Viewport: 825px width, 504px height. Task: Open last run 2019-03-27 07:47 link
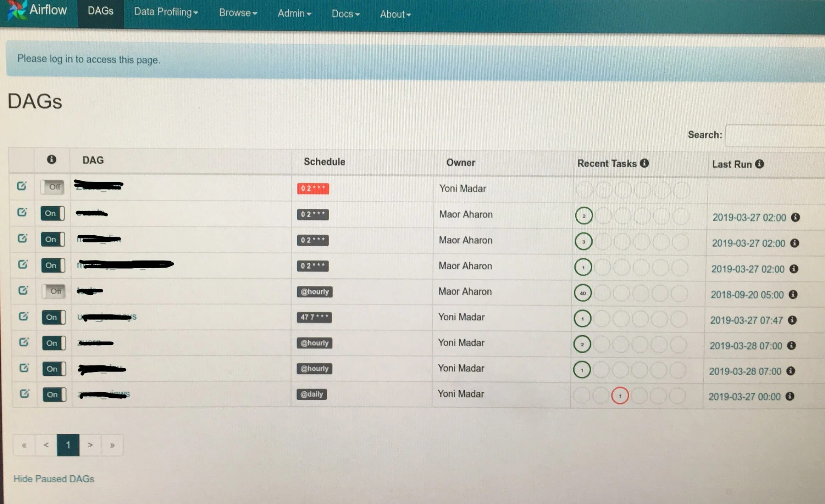point(746,320)
